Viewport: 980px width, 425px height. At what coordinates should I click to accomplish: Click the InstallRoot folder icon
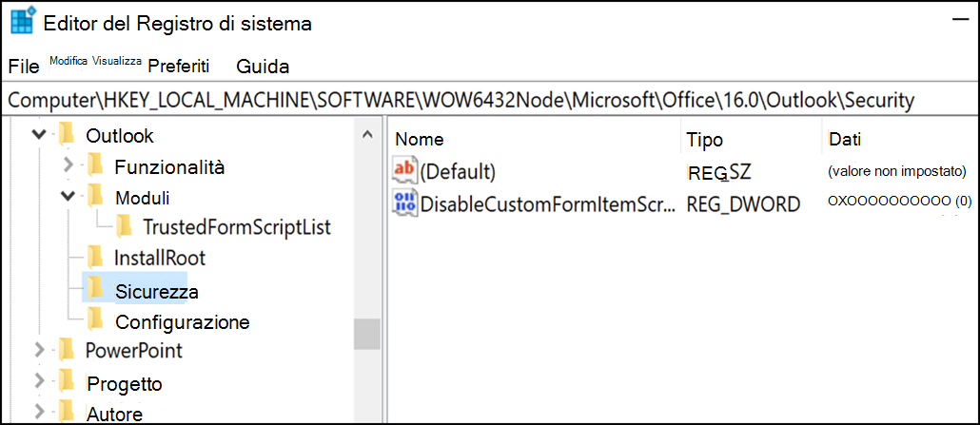point(94,257)
